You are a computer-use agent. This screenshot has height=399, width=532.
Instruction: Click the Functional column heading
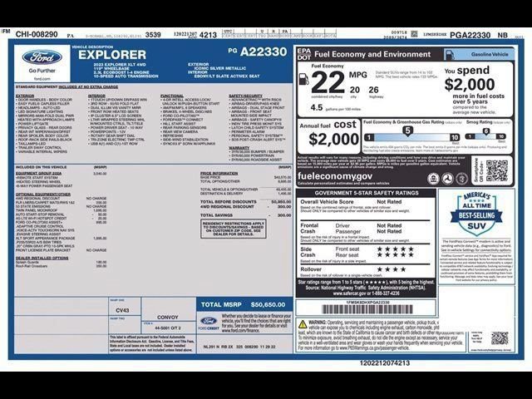coord(172,96)
